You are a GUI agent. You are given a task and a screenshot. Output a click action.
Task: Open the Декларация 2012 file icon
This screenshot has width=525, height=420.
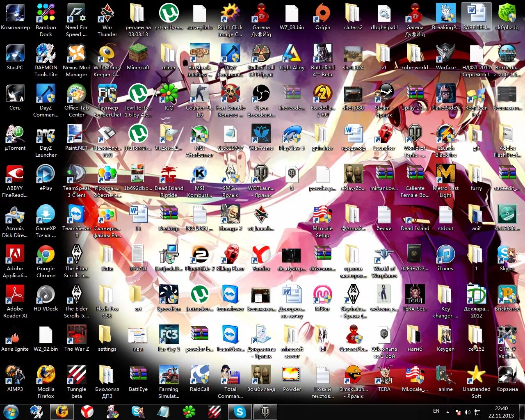click(477, 301)
